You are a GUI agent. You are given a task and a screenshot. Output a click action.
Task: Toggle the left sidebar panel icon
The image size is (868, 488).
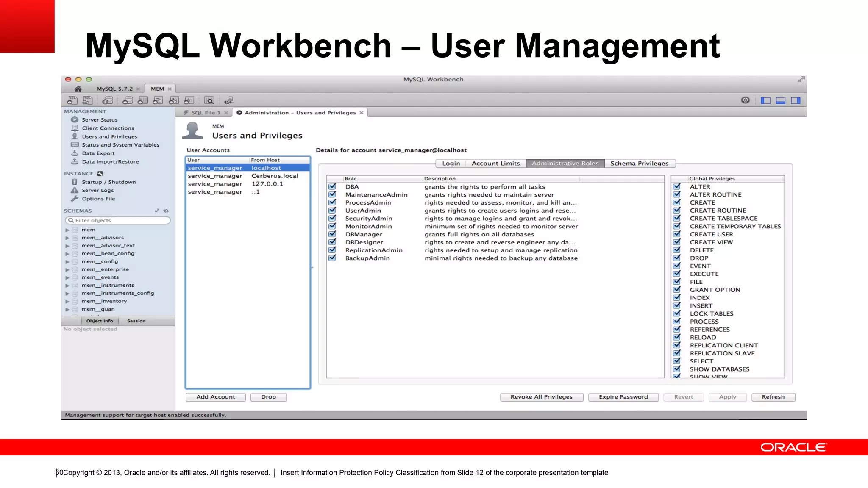tap(765, 100)
